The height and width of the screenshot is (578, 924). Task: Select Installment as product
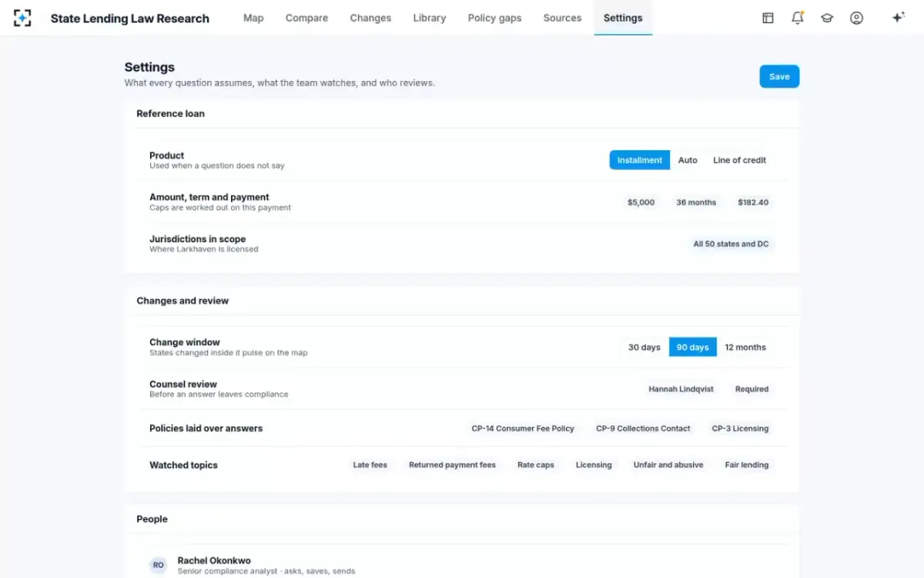tap(640, 160)
